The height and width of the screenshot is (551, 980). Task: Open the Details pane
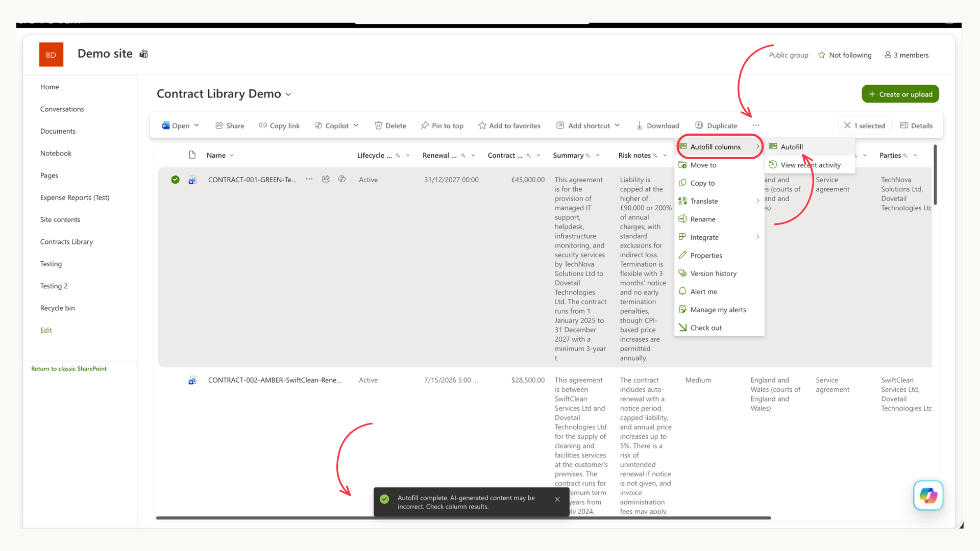pyautogui.click(x=916, y=126)
